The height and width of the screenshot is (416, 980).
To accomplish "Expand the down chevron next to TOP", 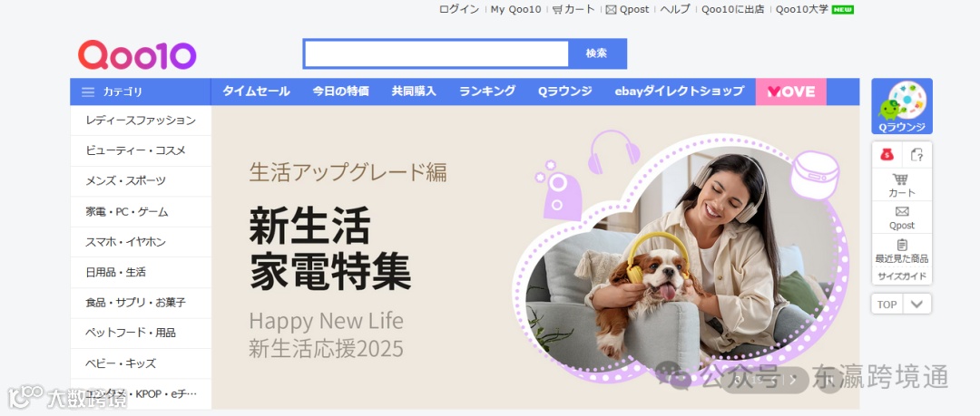I will point(916,305).
